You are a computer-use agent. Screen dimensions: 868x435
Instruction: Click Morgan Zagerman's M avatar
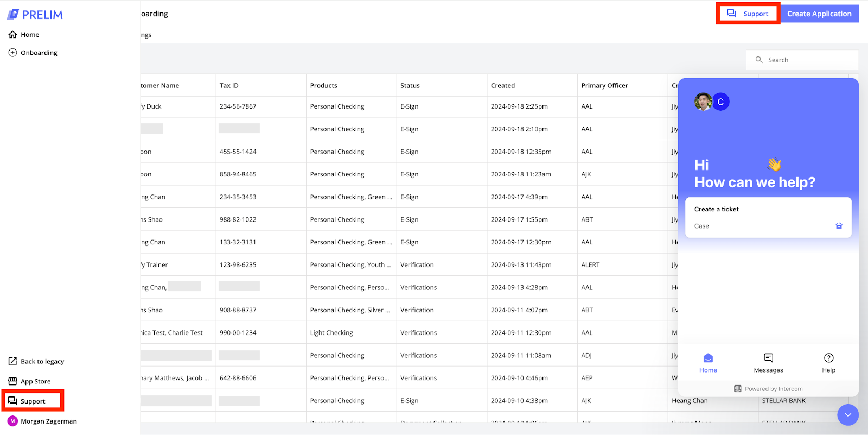12,421
